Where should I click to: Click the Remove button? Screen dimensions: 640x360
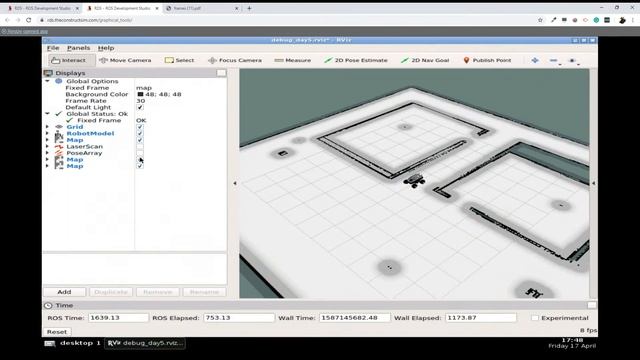click(x=158, y=292)
